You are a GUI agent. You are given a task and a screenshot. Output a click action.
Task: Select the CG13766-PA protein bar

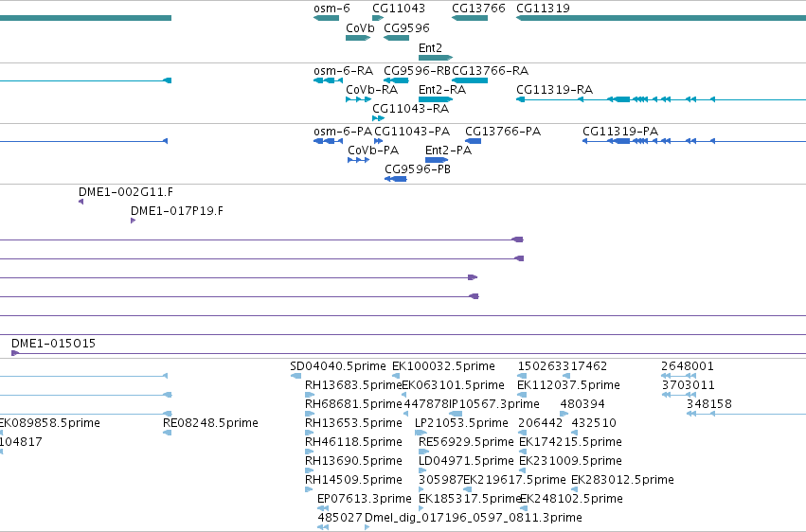(473, 141)
